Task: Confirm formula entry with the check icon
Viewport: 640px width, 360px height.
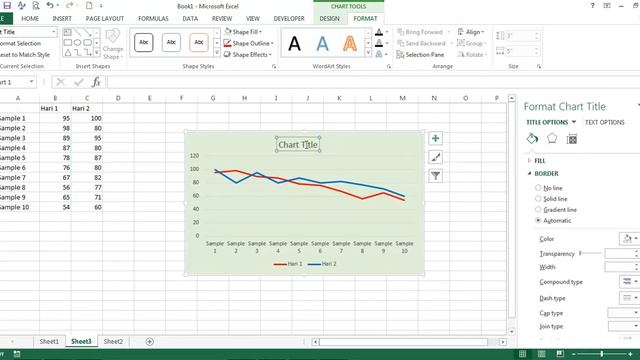Action: (x=79, y=82)
